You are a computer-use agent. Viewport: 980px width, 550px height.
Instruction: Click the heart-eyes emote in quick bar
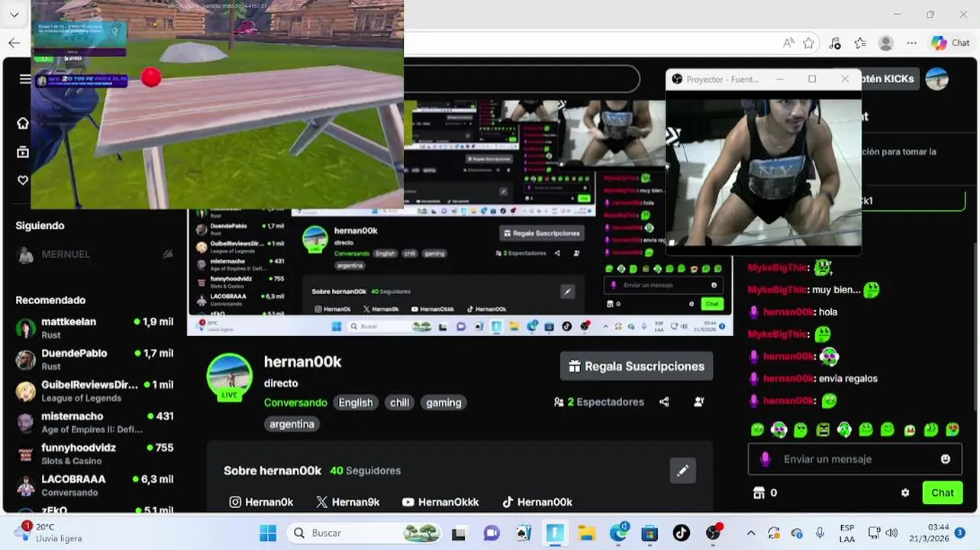pos(953,430)
